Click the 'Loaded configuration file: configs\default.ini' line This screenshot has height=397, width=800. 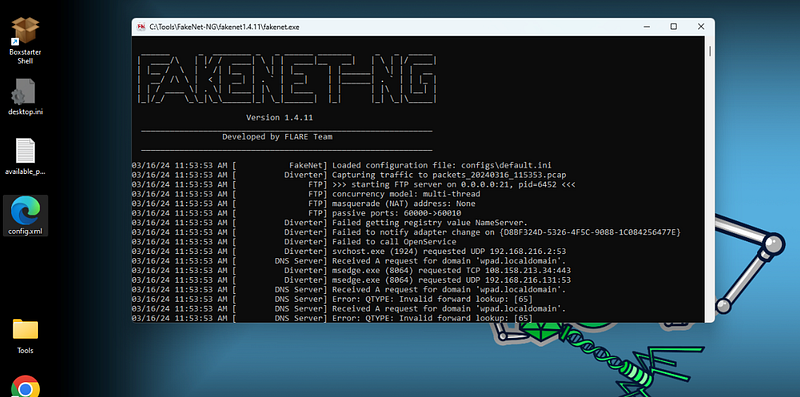click(341, 165)
